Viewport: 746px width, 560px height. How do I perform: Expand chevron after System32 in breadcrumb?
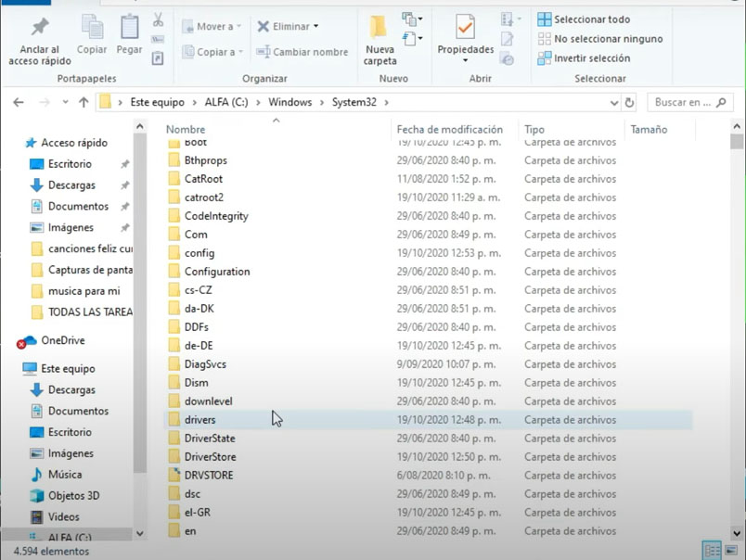[x=386, y=102]
